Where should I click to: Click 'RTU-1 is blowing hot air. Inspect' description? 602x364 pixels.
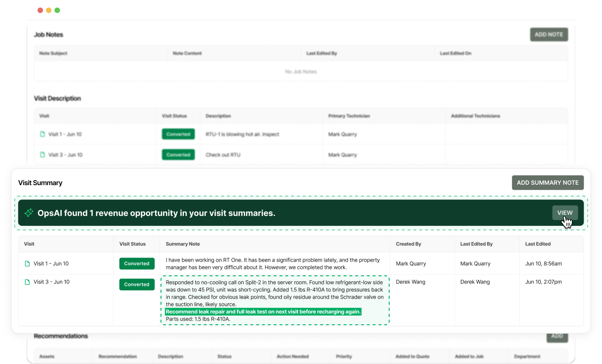(x=242, y=134)
